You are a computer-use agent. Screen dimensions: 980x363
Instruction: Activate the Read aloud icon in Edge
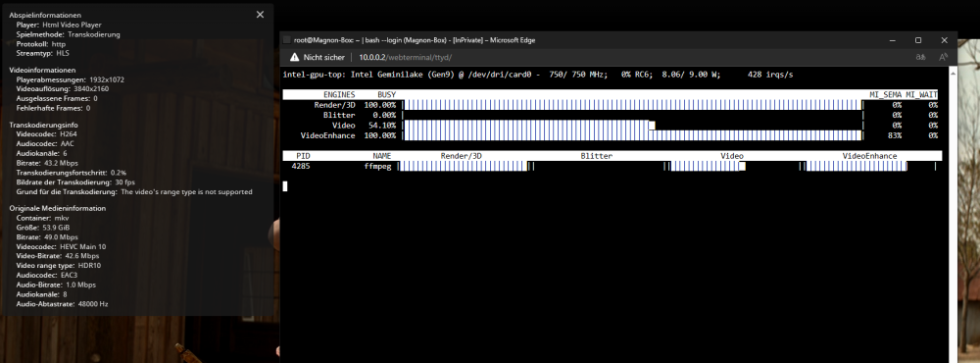943,57
